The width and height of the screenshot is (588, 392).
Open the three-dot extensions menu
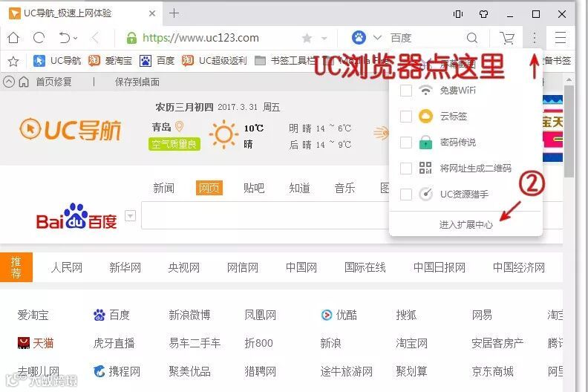click(x=535, y=38)
